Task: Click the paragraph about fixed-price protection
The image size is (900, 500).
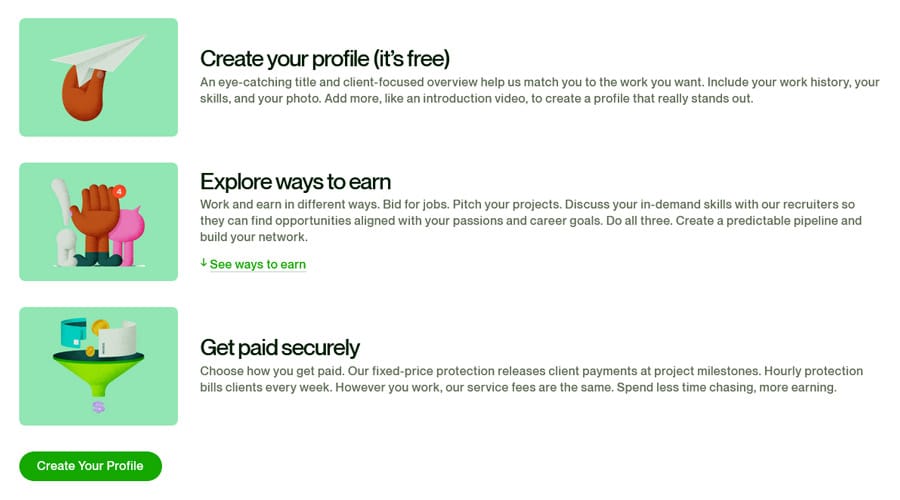Action: [530, 379]
